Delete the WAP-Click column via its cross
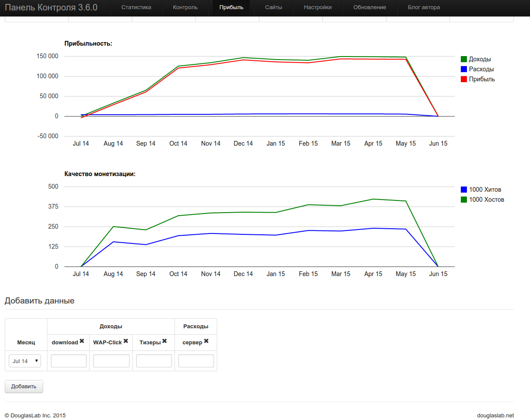The width and height of the screenshot is (530, 420). [125, 341]
